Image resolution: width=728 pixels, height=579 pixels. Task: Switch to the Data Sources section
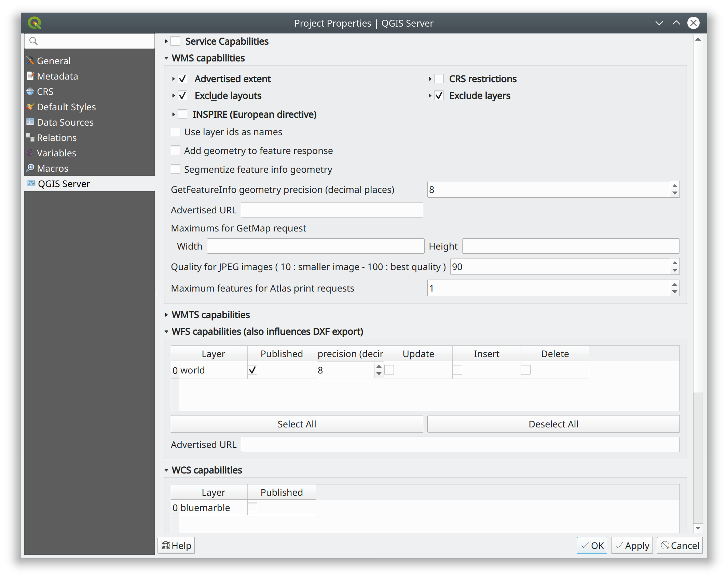coord(90,122)
